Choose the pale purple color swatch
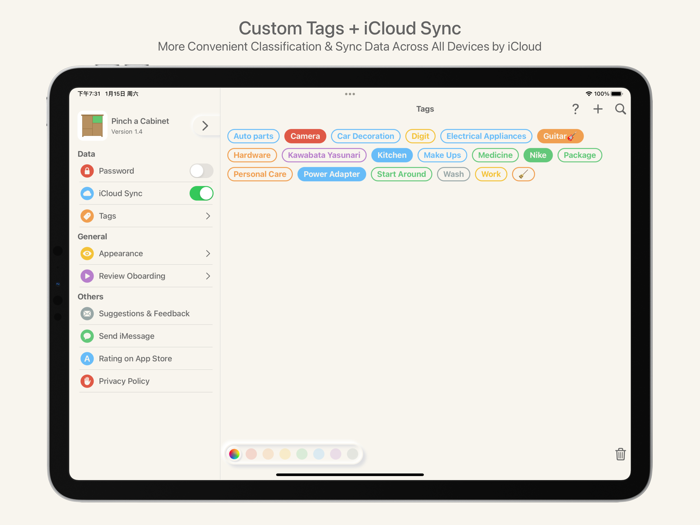Viewport: 700px width, 525px height. [x=336, y=454]
